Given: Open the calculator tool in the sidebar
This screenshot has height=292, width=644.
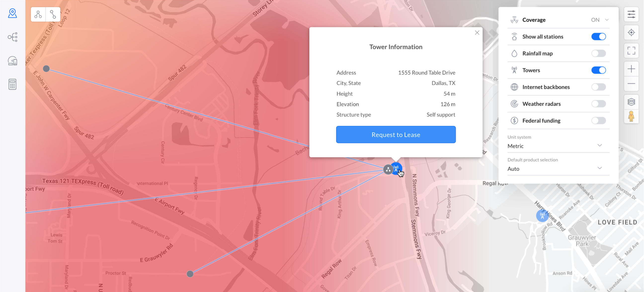Looking at the screenshot, I should tap(12, 84).
